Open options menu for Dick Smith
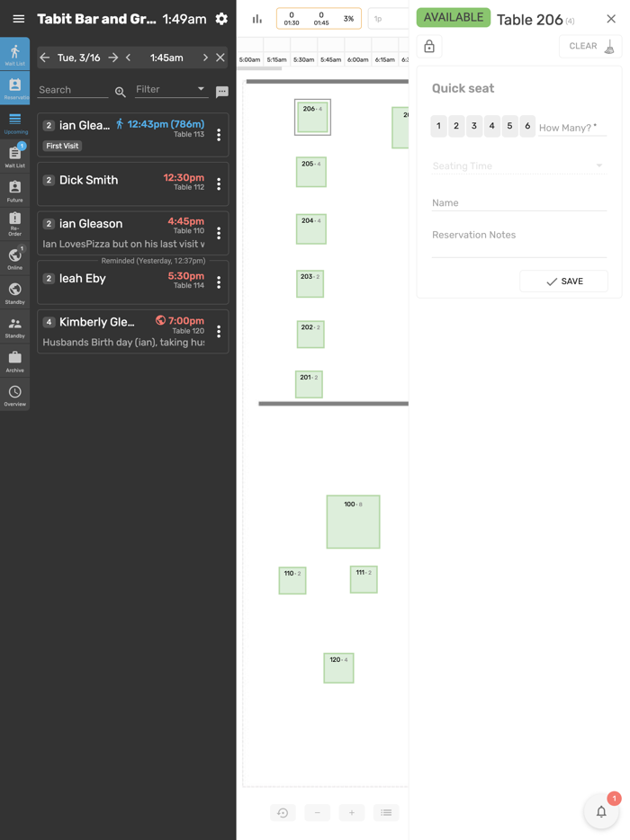This screenshot has width=630, height=840. pyautogui.click(x=219, y=184)
